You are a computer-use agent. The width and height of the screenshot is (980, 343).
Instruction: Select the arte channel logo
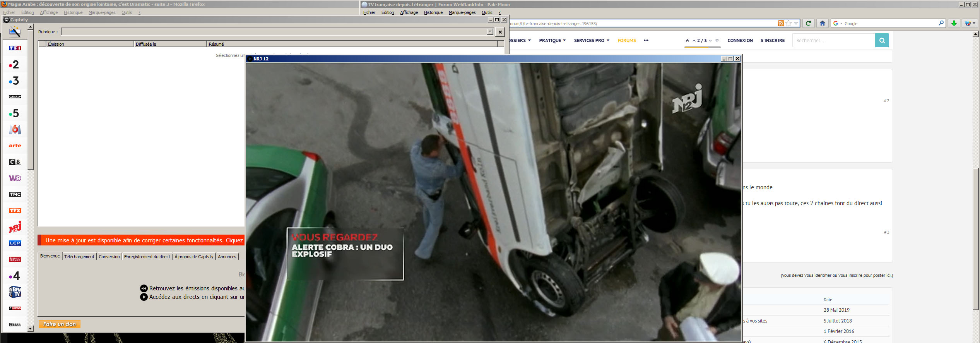click(15, 146)
